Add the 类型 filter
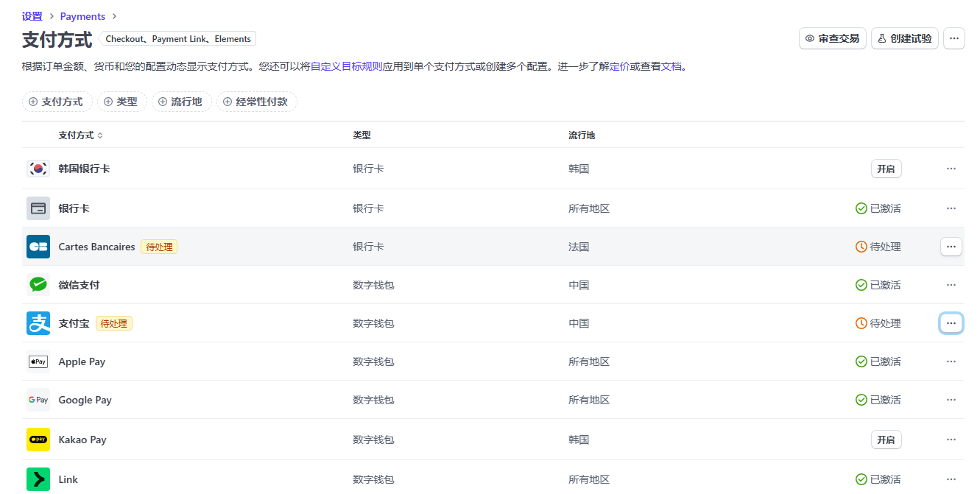980x494 pixels. point(122,102)
